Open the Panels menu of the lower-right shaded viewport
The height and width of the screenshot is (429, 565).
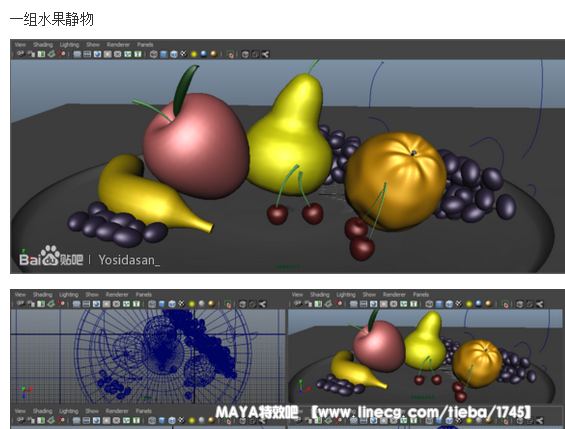pyautogui.click(x=421, y=295)
